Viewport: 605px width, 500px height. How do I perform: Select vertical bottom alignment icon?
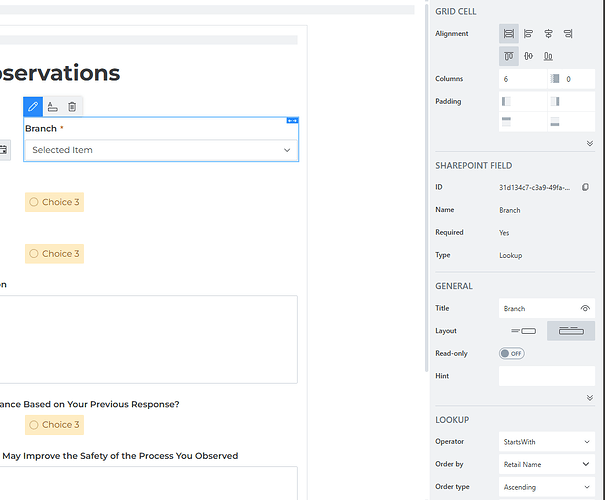548,55
